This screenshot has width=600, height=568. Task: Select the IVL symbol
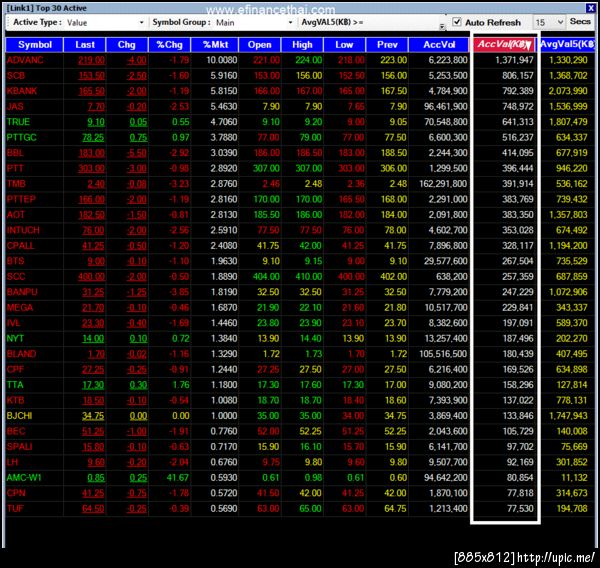[x=13, y=323]
